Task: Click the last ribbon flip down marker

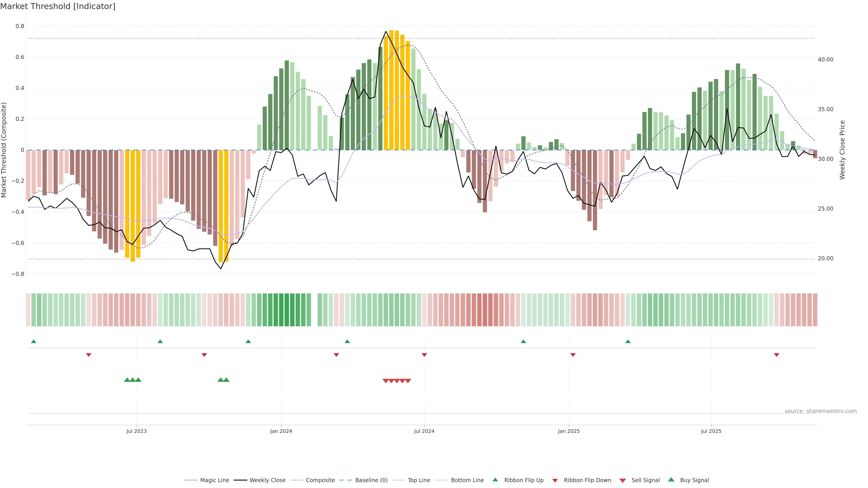Action: pyautogui.click(x=776, y=355)
